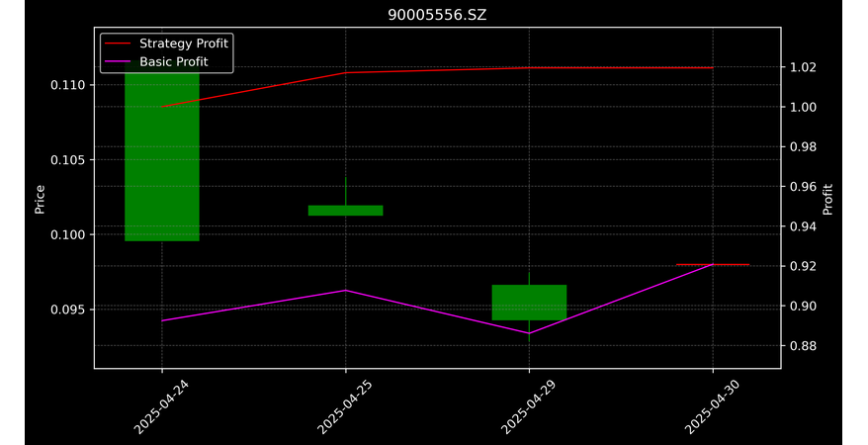The image size is (868, 445).
Task: Click the 1.00 profit axis tick
Action: [802, 108]
